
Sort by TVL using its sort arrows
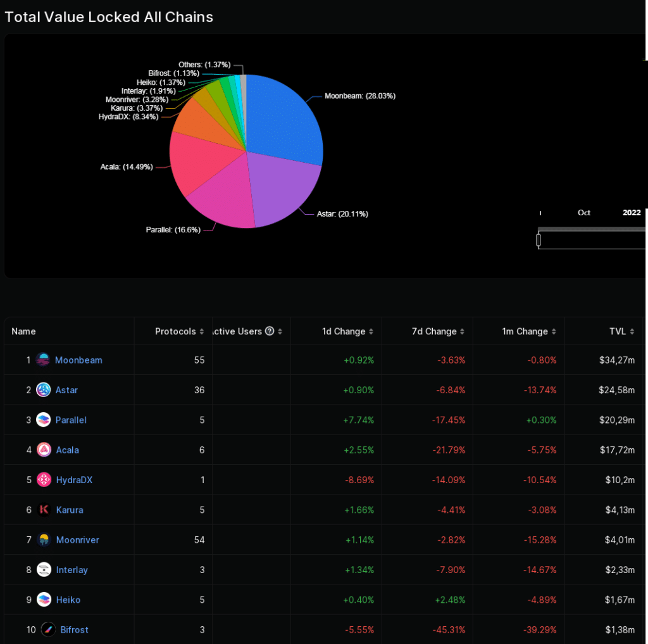click(632, 331)
